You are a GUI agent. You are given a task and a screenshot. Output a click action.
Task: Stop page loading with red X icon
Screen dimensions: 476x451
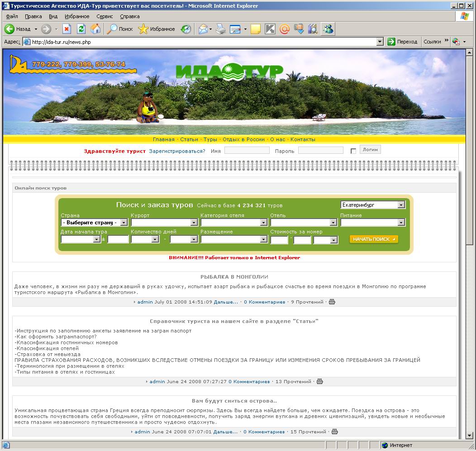(x=67, y=29)
